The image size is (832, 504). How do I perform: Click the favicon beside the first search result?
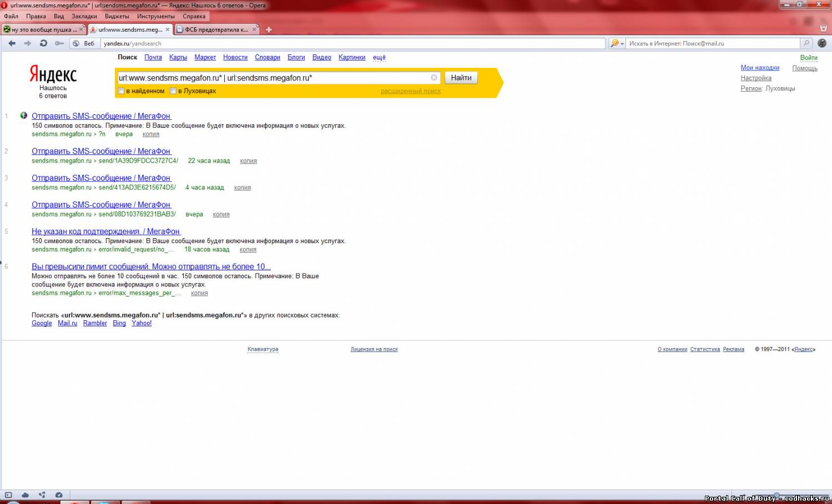pos(23,115)
